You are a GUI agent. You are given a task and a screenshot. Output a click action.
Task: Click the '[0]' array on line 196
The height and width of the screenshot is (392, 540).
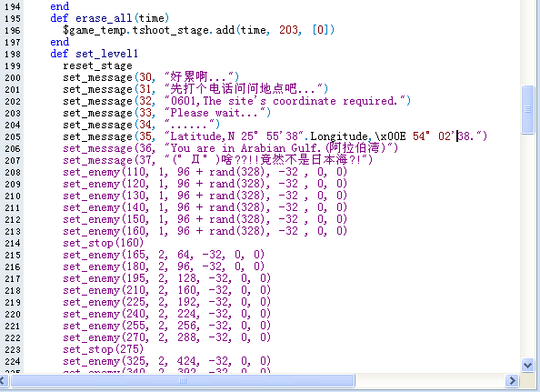[320, 30]
